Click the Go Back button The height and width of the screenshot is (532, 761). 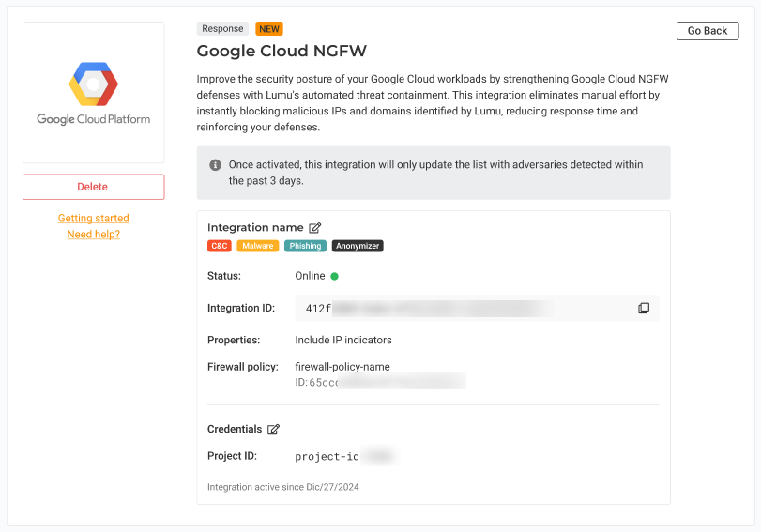tap(707, 31)
